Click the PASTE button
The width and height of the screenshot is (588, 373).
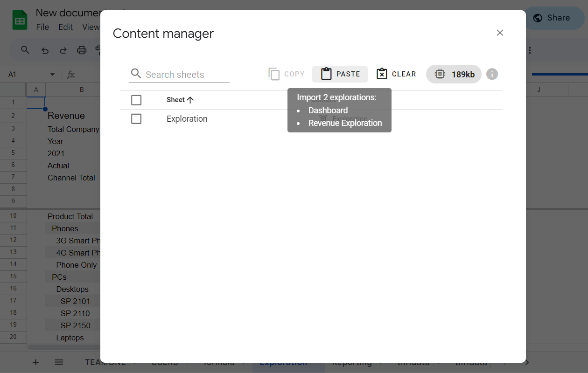(340, 74)
